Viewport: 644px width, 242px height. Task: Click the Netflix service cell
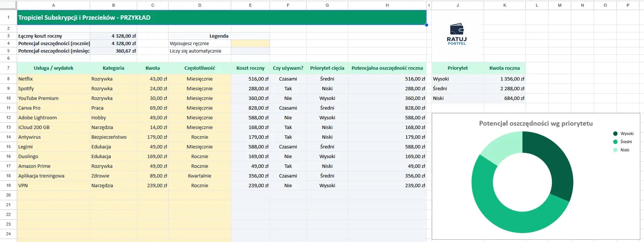tap(53, 79)
